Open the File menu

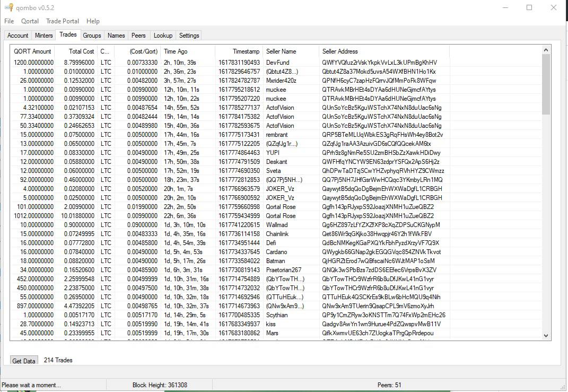point(9,21)
